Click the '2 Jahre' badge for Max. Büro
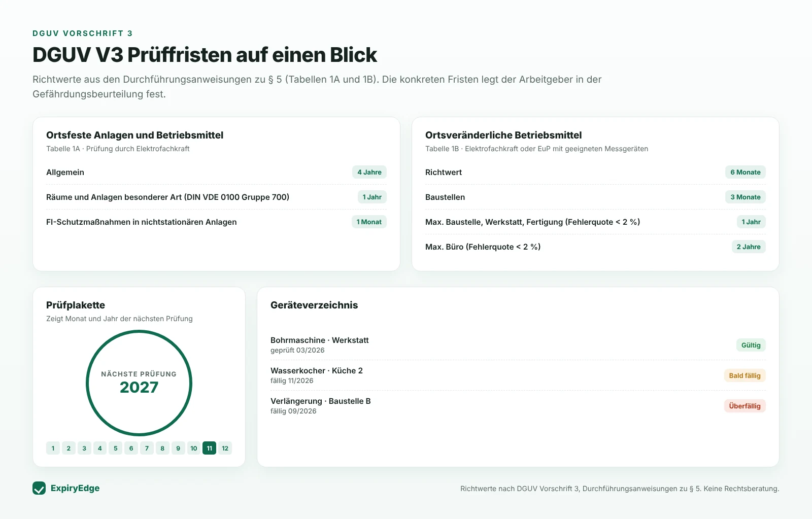 [x=749, y=247]
